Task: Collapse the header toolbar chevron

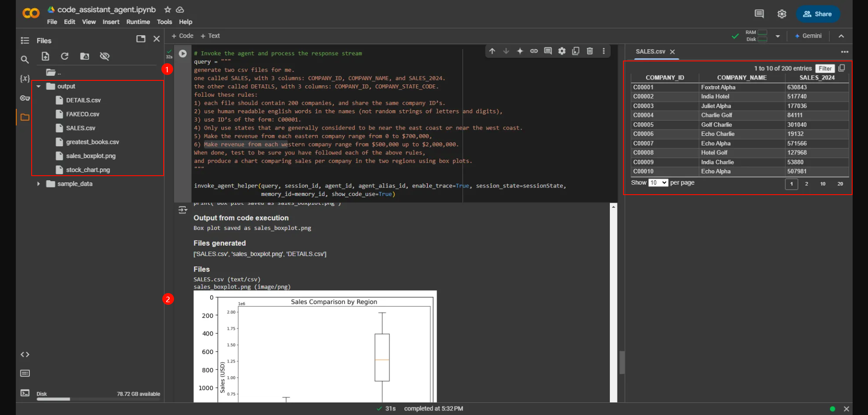Action: 841,36
